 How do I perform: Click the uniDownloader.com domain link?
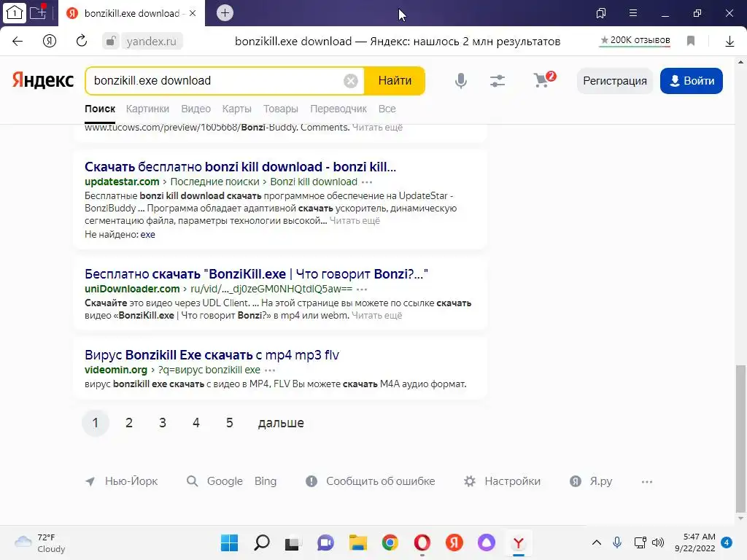132,289
